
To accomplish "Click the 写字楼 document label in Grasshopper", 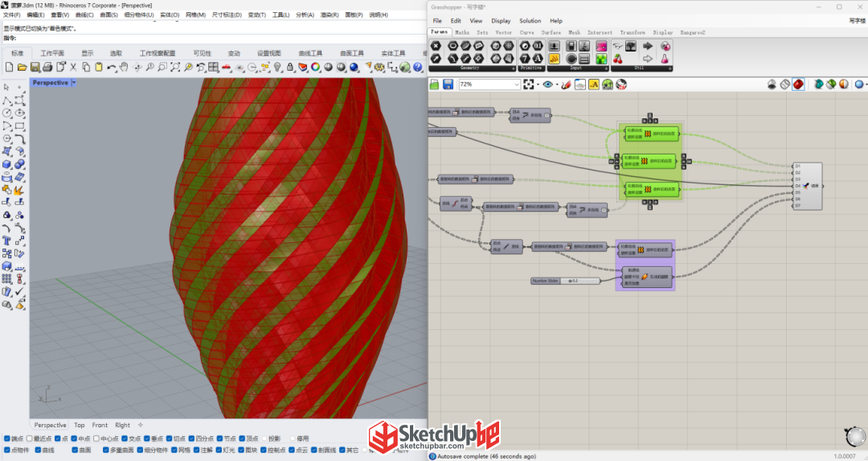I will click(x=857, y=20).
